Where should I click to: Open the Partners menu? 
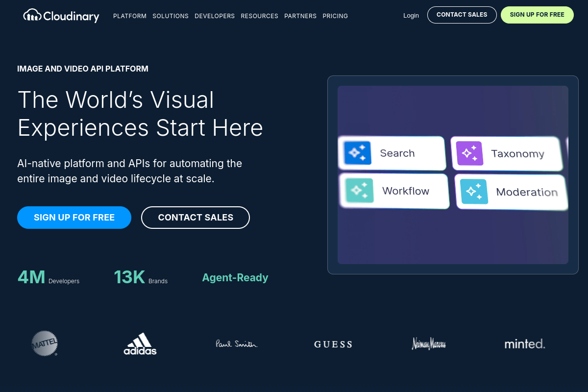tap(300, 16)
